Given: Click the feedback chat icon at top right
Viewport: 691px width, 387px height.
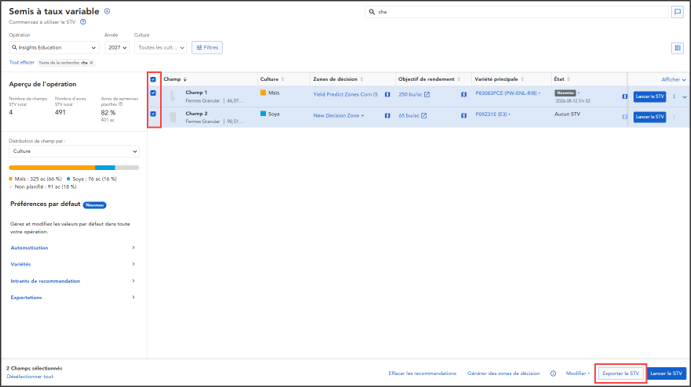Looking at the screenshot, I should click(677, 12).
